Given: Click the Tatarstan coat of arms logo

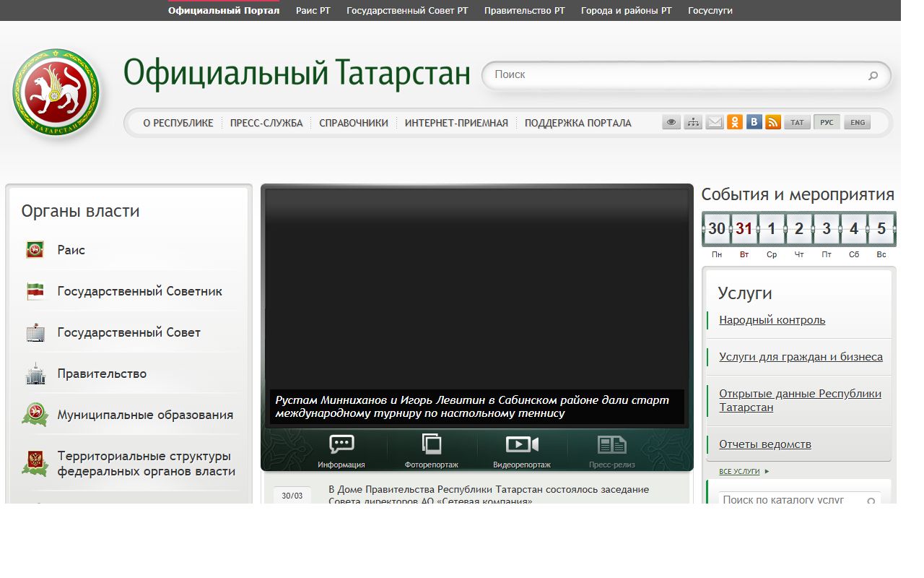Looking at the screenshot, I should (x=56, y=92).
